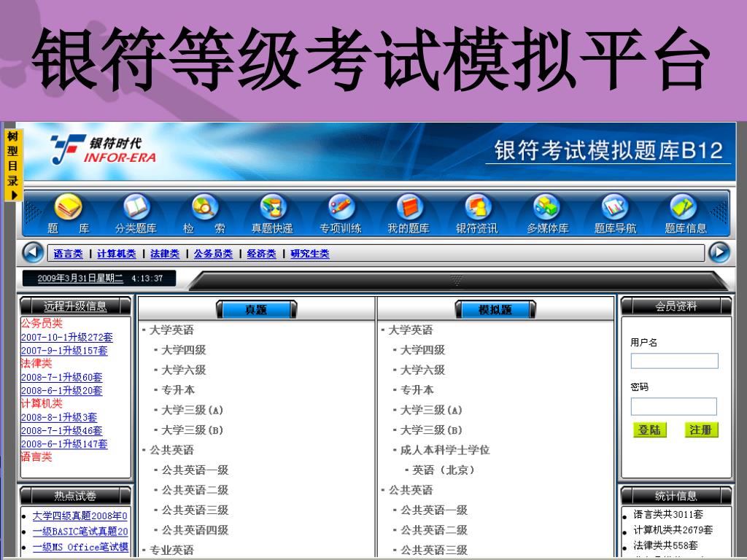Open 2008-7-1升级60套 upgrade link
The width and height of the screenshot is (747, 560).
coord(61,377)
